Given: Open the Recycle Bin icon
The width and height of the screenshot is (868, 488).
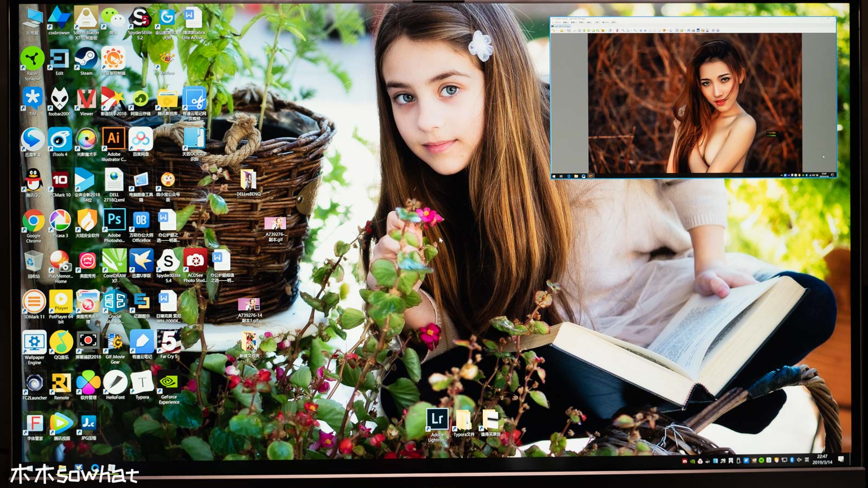Looking at the screenshot, I should click(x=34, y=265).
